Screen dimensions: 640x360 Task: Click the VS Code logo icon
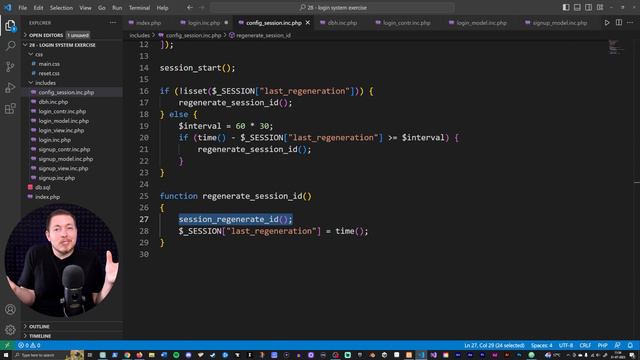tap(8, 7)
